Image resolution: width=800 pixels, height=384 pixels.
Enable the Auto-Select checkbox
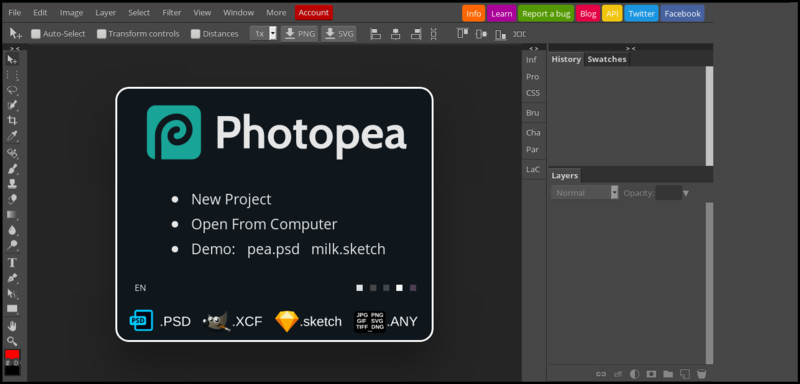point(36,34)
